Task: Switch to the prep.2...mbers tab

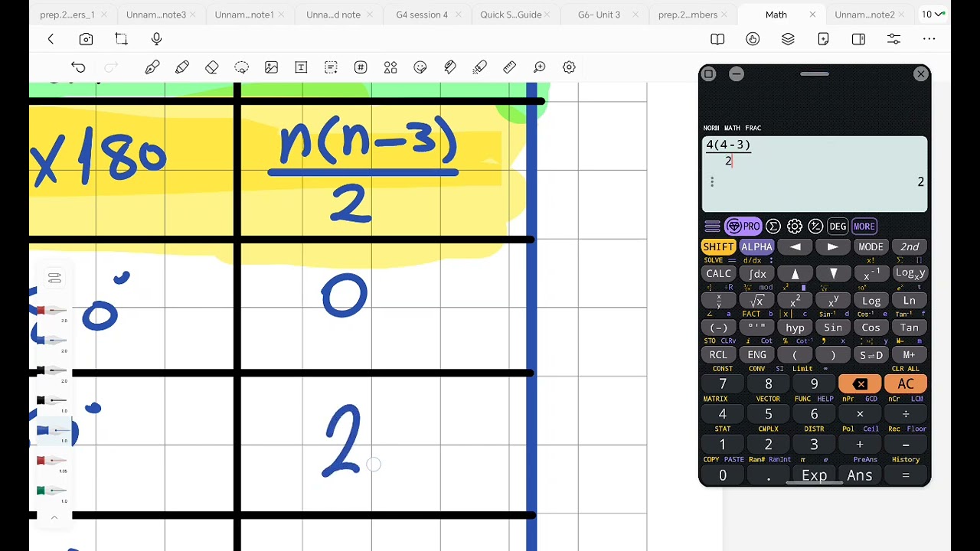Action: tap(688, 15)
